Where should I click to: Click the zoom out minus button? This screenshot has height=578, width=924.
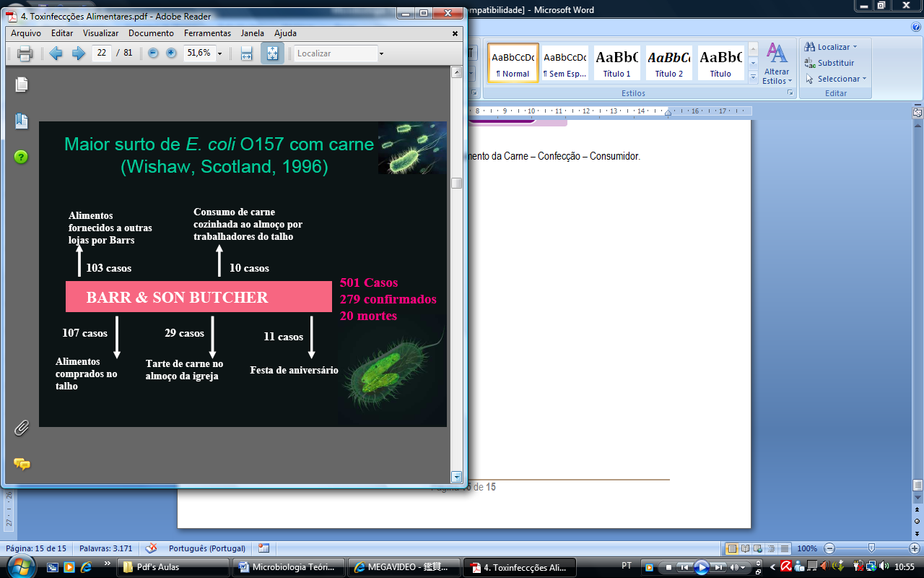click(x=153, y=53)
